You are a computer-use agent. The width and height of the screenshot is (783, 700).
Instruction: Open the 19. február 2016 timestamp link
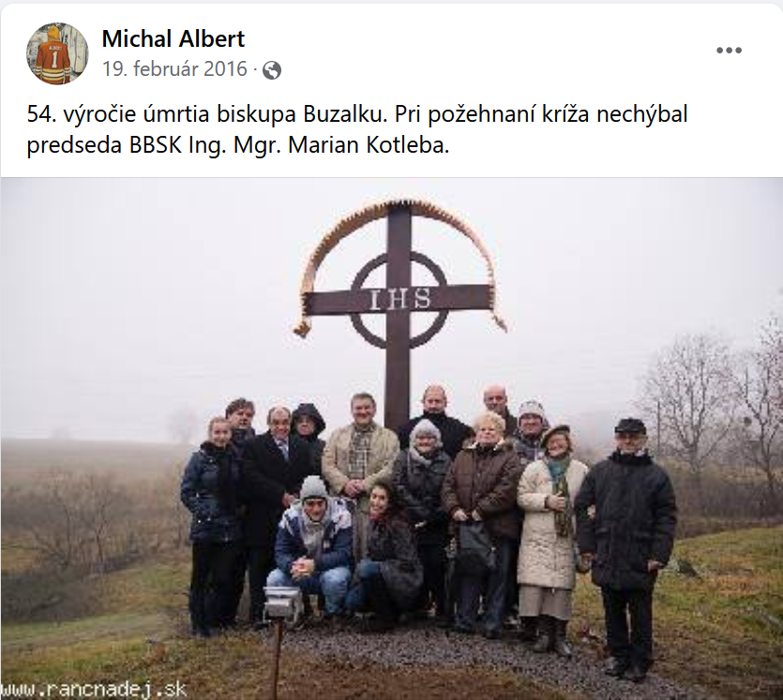174,68
